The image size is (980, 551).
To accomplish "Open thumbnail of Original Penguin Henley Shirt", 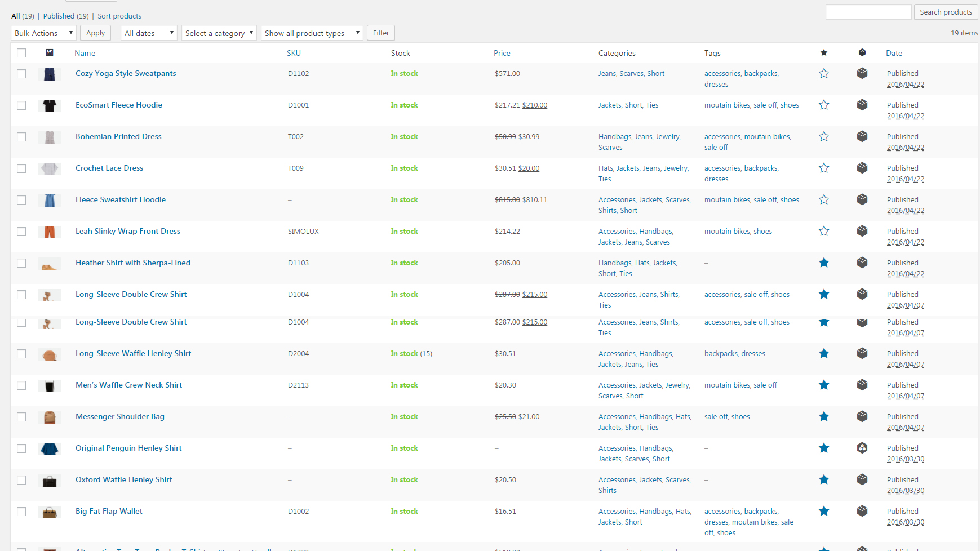I will coord(50,448).
